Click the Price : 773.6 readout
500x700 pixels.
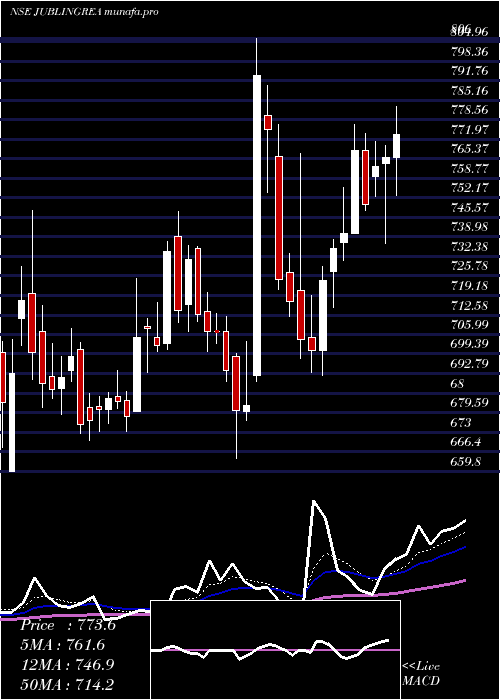(x=68, y=625)
